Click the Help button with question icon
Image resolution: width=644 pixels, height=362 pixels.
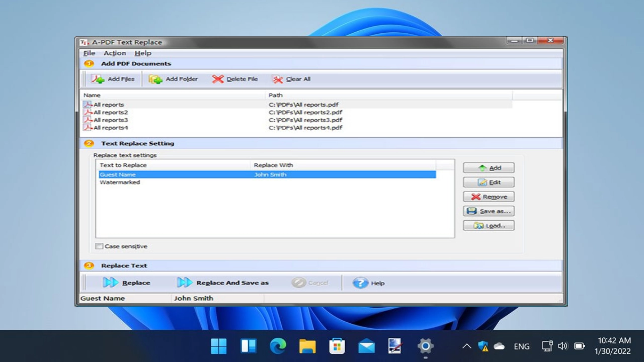pyautogui.click(x=369, y=283)
